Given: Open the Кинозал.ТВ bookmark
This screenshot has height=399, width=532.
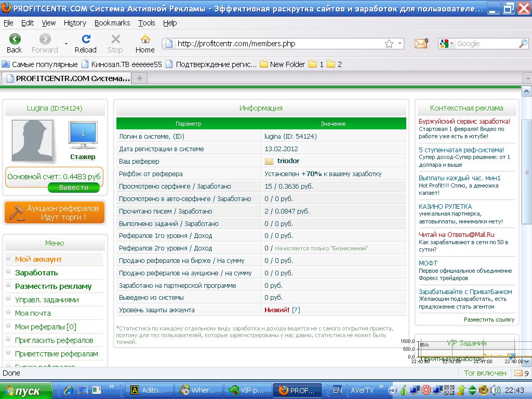Looking at the screenshot, I should coord(122,64).
